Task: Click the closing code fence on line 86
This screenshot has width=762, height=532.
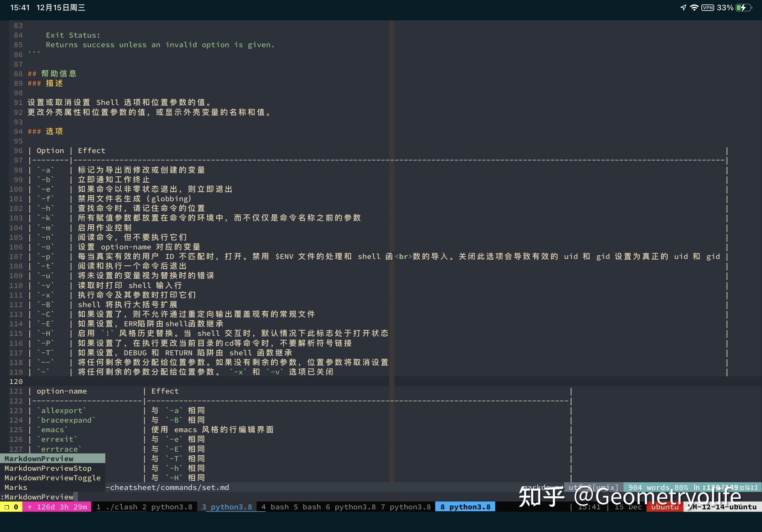Action: click(x=34, y=53)
